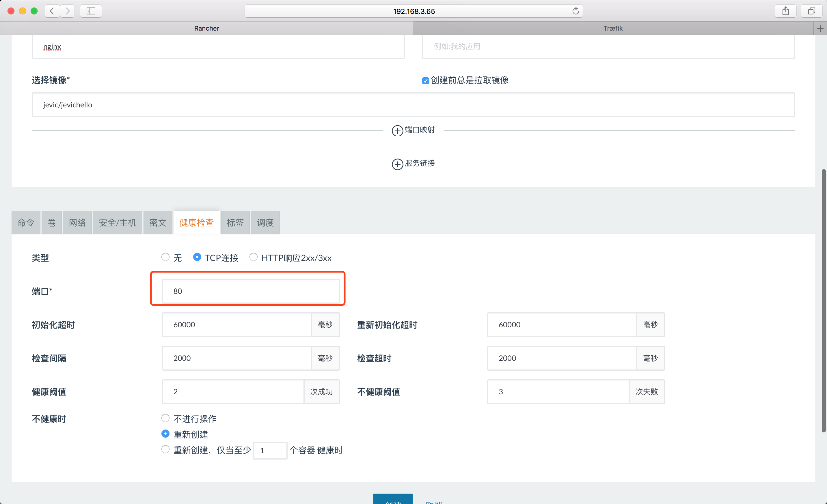Click Safari back navigation arrow
The image size is (827, 504).
(x=52, y=11)
